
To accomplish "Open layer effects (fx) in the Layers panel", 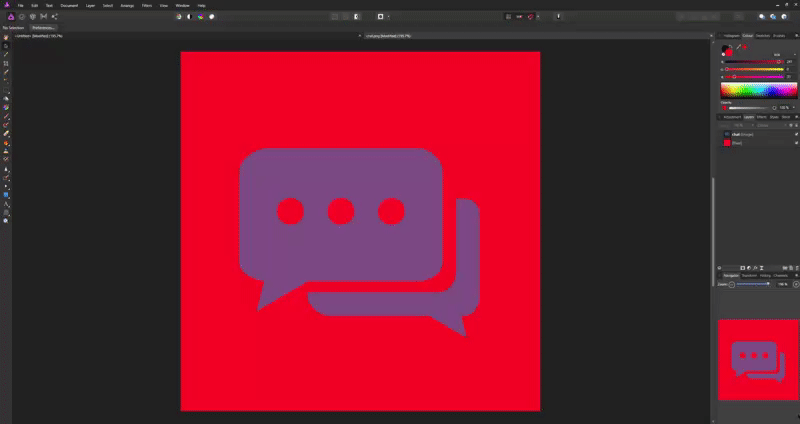I will (x=755, y=268).
